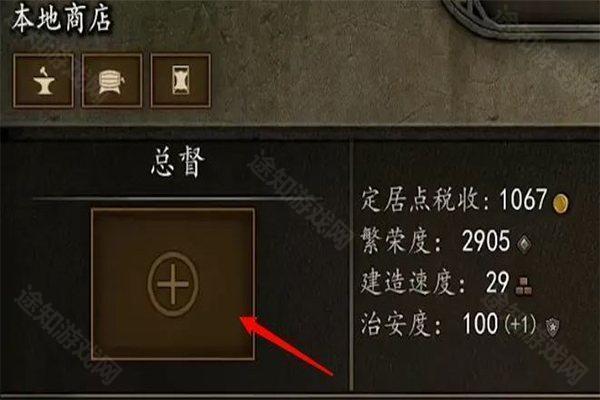The height and width of the screenshot is (400, 600).
Task: Click the plus circle to add governor
Action: click(173, 284)
